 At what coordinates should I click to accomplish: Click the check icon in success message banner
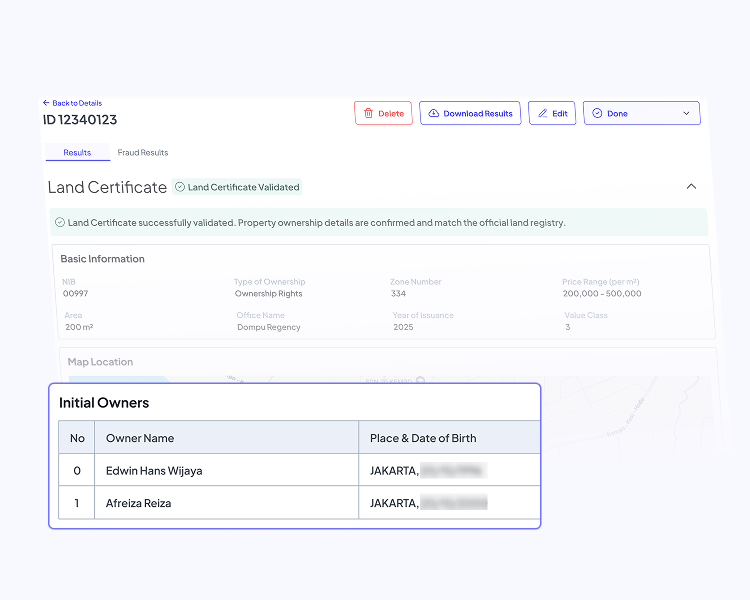point(60,223)
